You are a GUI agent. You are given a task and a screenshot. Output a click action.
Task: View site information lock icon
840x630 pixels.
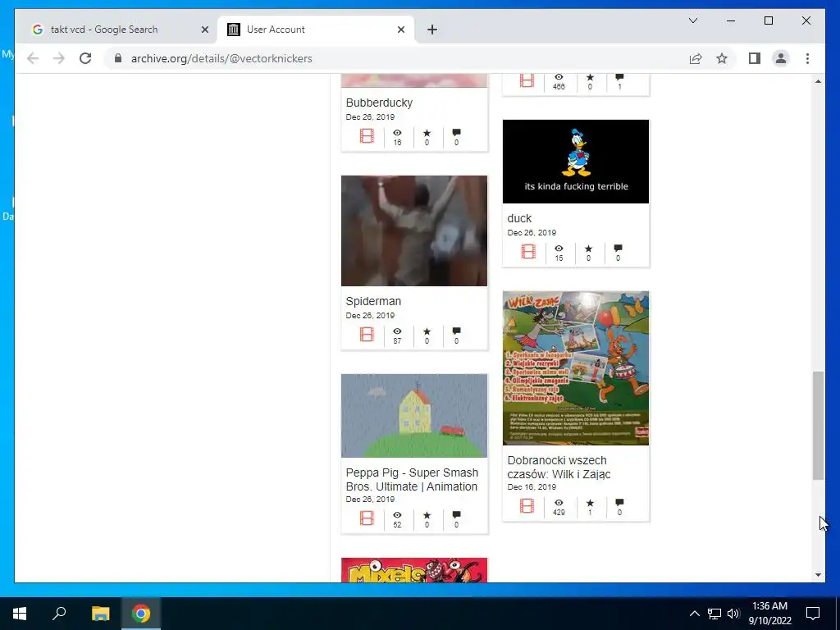click(x=118, y=58)
